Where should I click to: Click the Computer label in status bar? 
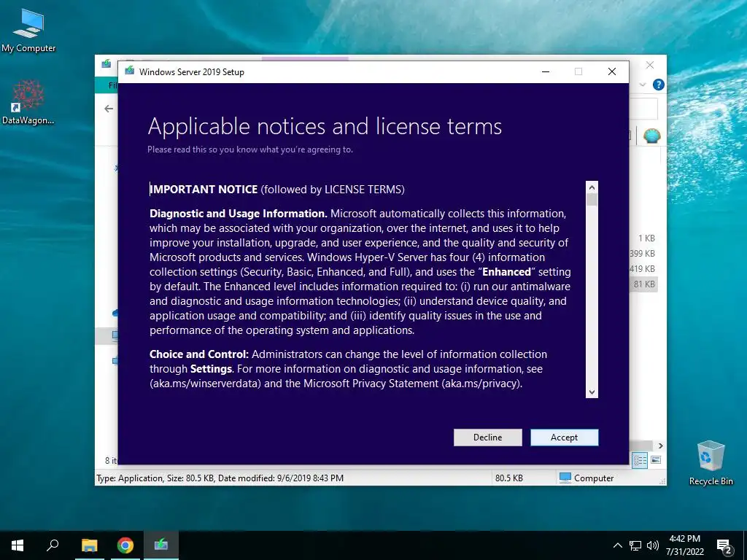(x=594, y=478)
